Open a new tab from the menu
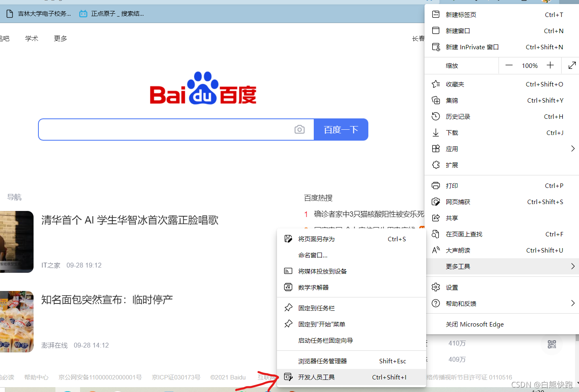This screenshot has width=579, height=392. [x=501, y=15]
